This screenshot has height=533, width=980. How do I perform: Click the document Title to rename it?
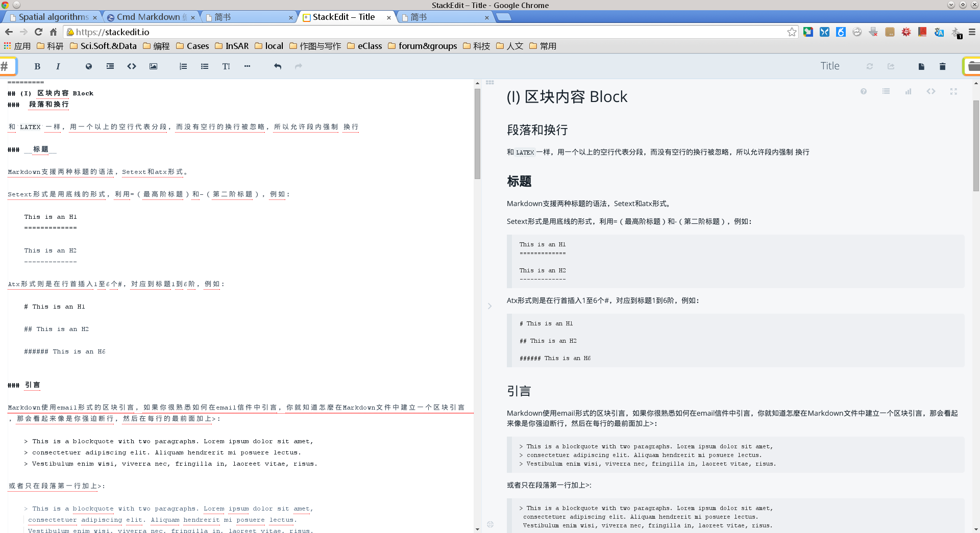tap(829, 66)
